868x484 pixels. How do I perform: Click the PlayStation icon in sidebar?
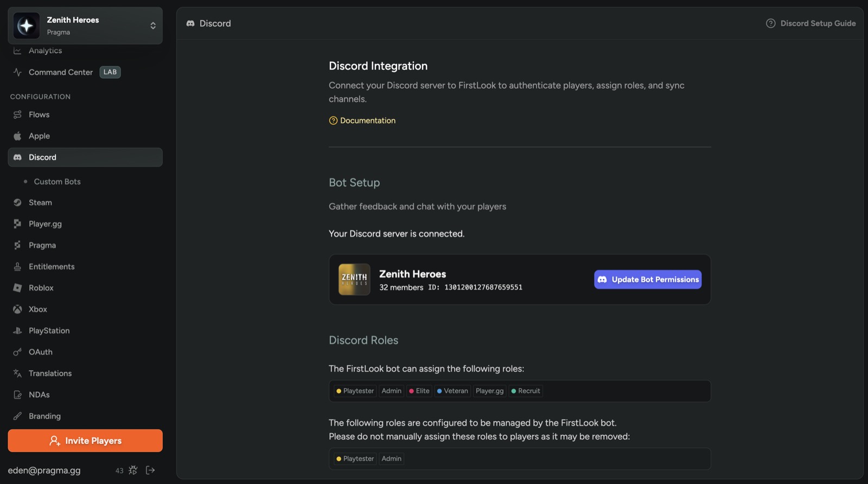point(17,331)
